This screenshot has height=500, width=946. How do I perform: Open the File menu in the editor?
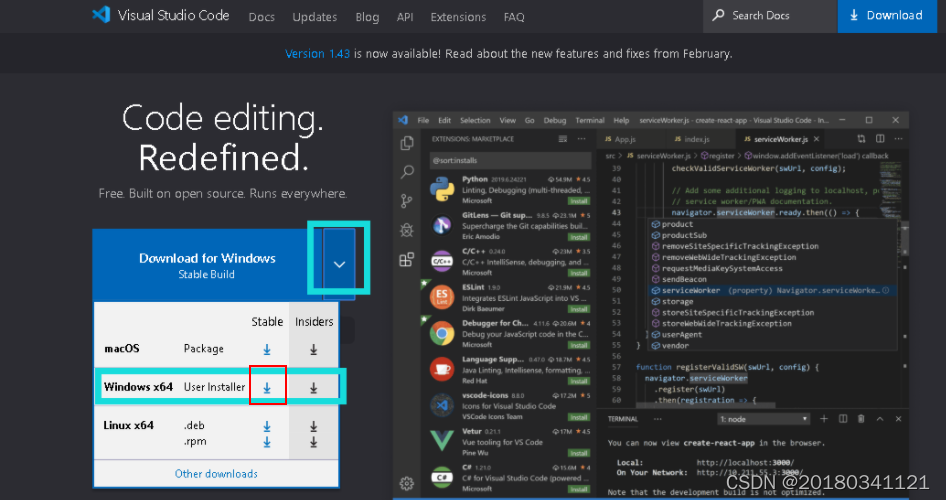coord(424,121)
